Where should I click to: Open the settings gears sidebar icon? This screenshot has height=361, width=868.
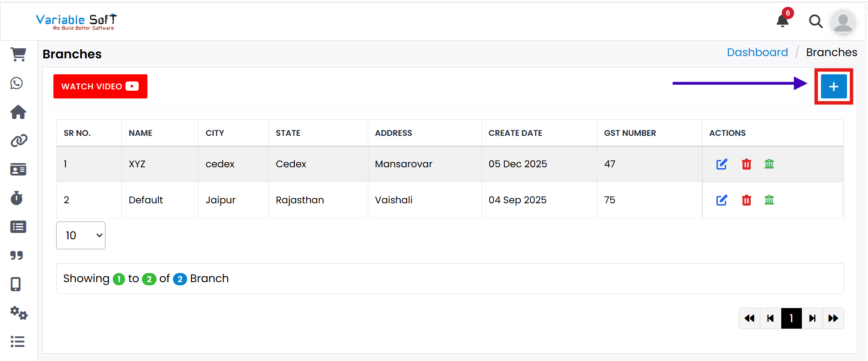[19, 313]
